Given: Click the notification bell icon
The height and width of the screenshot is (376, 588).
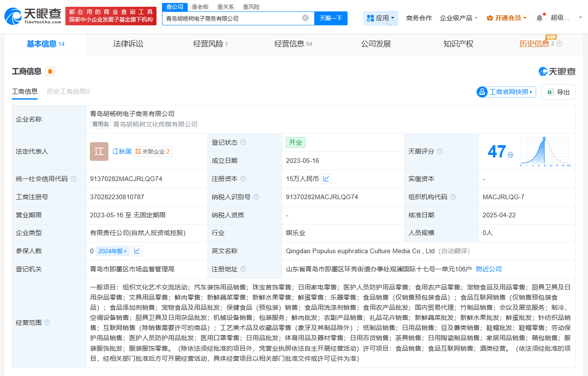Looking at the screenshot, I should tap(539, 17).
